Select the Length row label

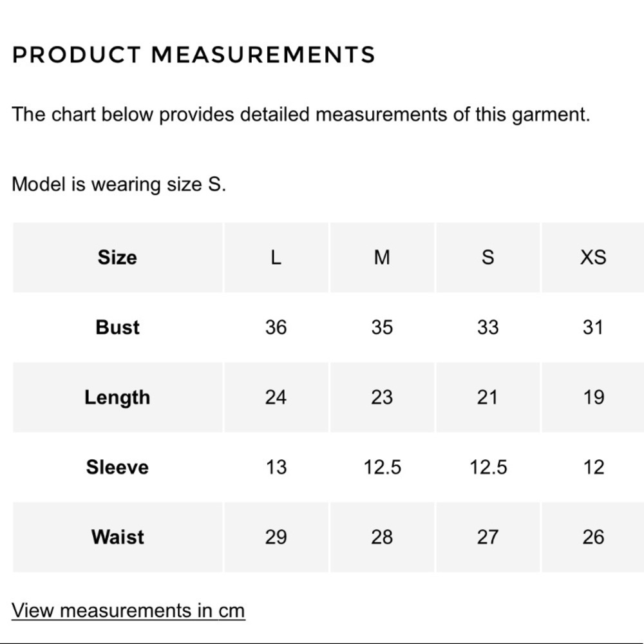pyautogui.click(x=117, y=397)
